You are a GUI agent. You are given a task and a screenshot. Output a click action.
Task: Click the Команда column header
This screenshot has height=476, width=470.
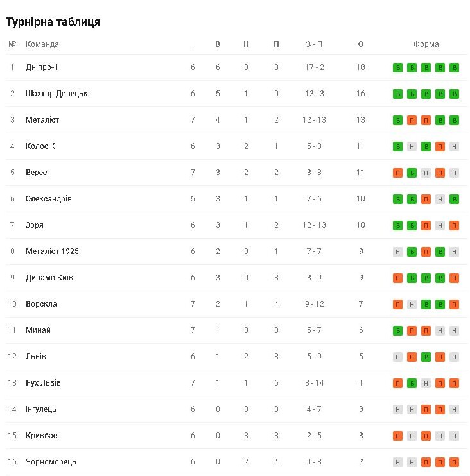[42, 44]
